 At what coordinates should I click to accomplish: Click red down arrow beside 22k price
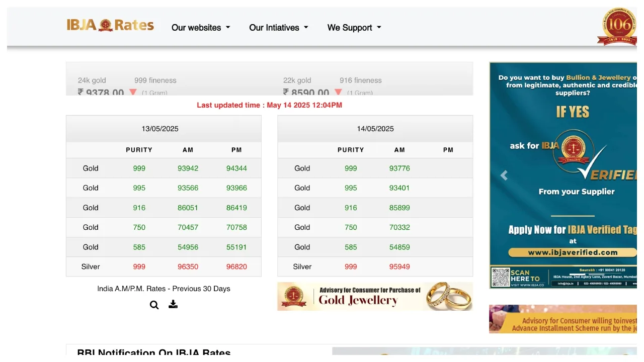pos(338,92)
